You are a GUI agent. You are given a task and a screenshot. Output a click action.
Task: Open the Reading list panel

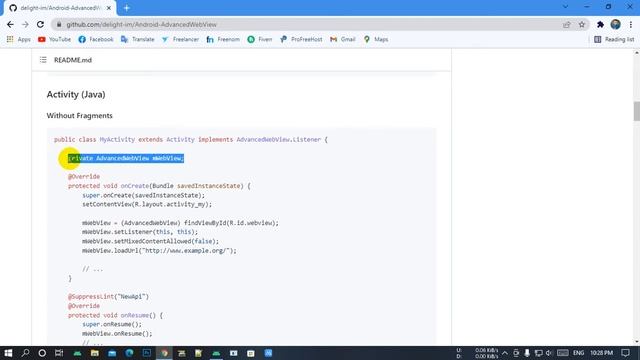(x=614, y=39)
